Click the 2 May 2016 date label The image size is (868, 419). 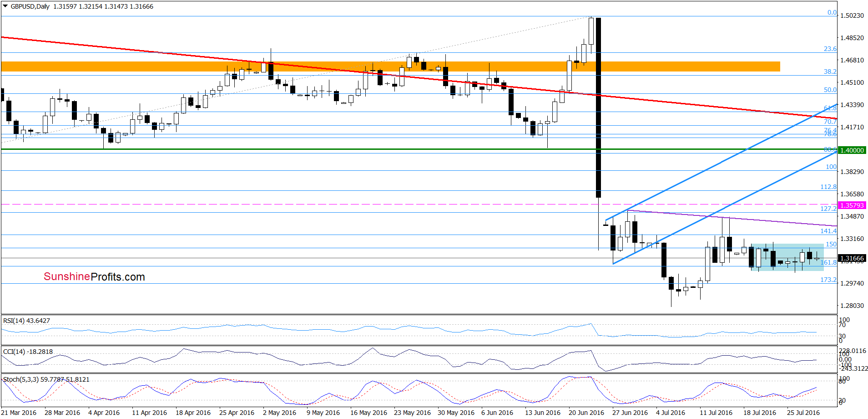[279, 413]
